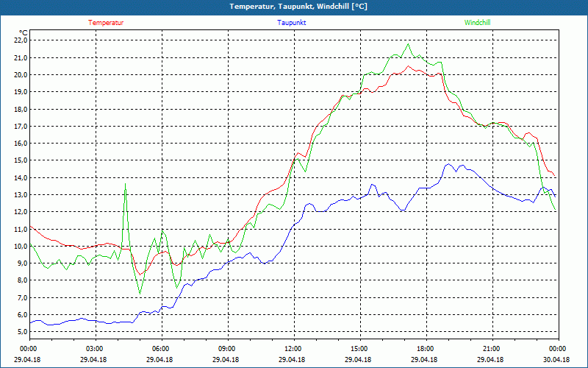The height and width of the screenshot is (368, 588).
Task: Click the '7,0' y-axis value
Action: (x=22, y=298)
